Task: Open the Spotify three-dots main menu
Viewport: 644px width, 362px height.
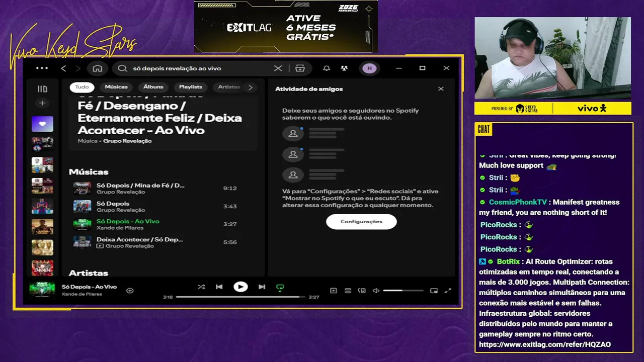Action: 42,68
